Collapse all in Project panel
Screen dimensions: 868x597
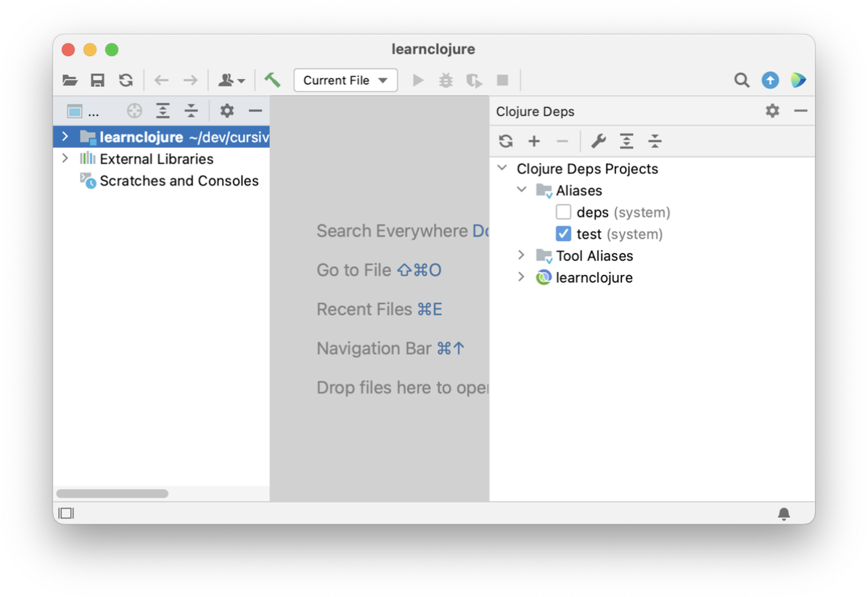[x=191, y=111]
